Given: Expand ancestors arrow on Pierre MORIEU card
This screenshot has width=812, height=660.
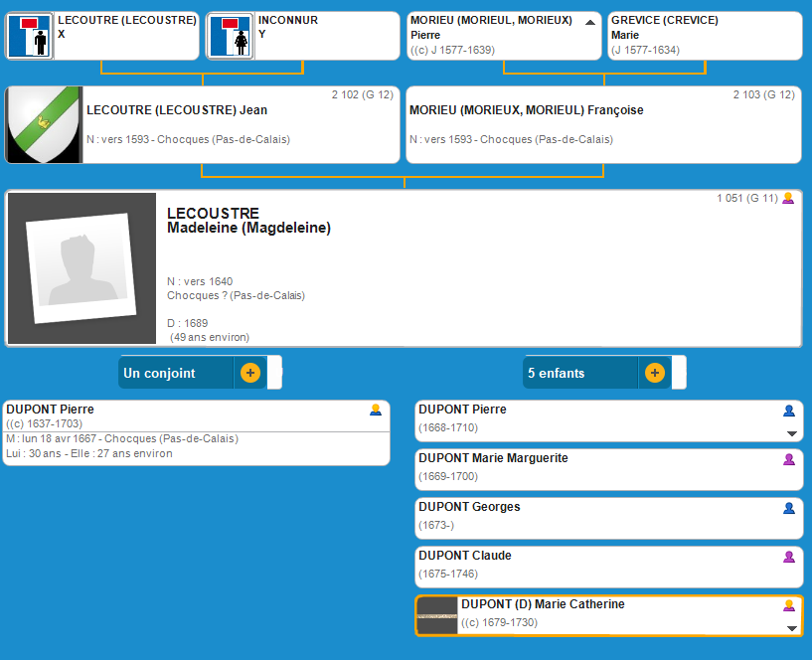Looking at the screenshot, I should (590, 22).
